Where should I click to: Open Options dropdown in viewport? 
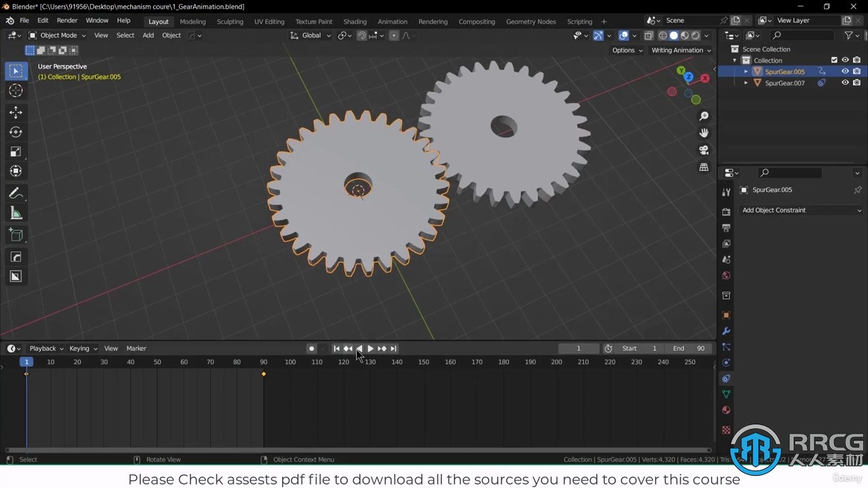(627, 50)
